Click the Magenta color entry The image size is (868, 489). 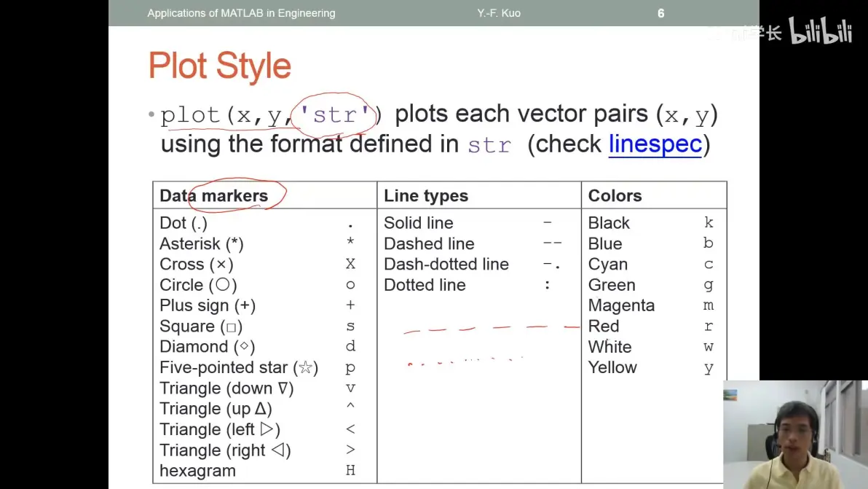click(621, 305)
